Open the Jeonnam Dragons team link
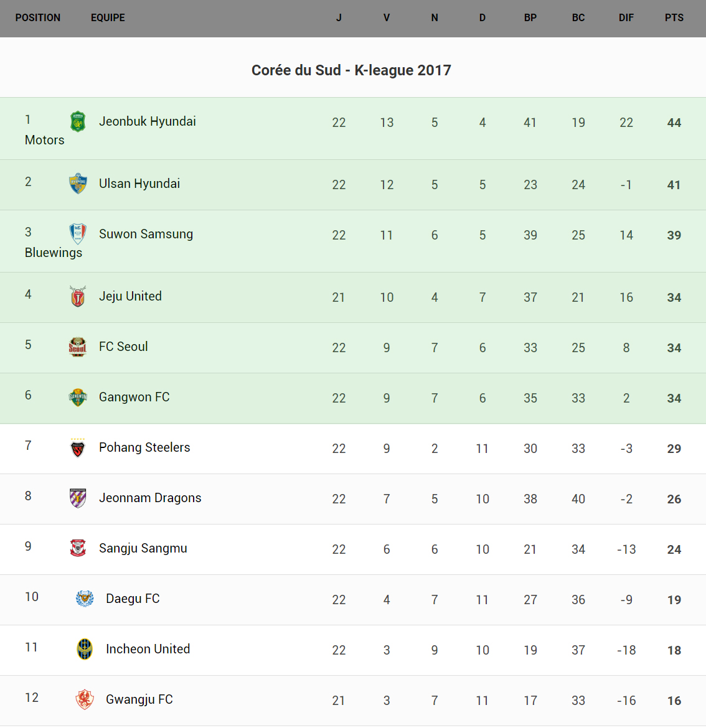This screenshot has width=706, height=728. (x=150, y=498)
